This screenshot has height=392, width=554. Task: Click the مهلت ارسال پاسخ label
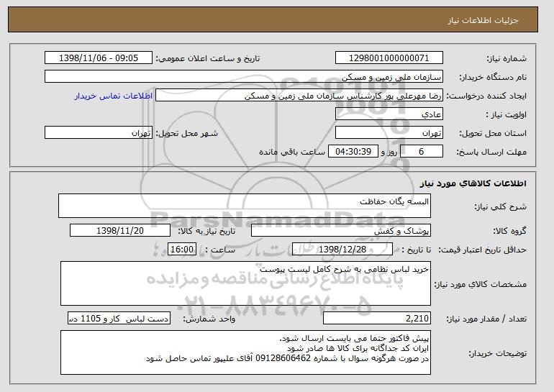click(491, 152)
